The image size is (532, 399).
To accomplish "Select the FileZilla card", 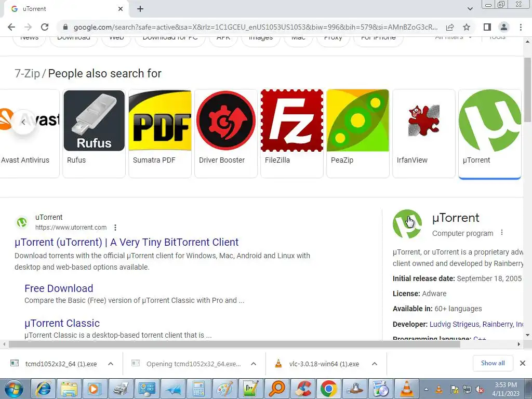I will coord(292,133).
